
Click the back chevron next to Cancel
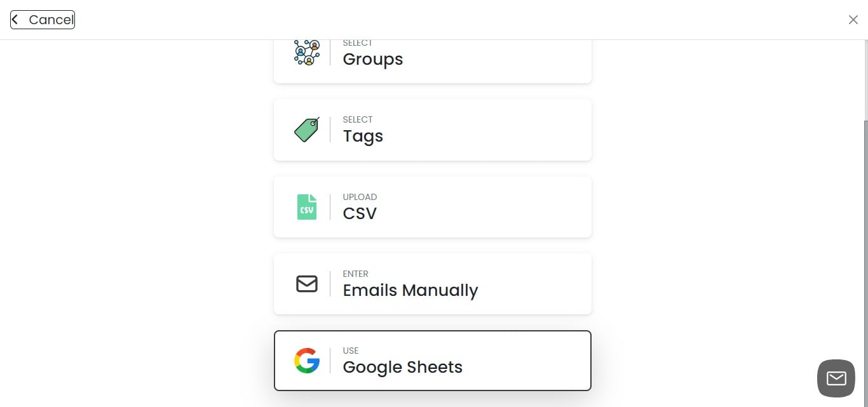tap(14, 18)
